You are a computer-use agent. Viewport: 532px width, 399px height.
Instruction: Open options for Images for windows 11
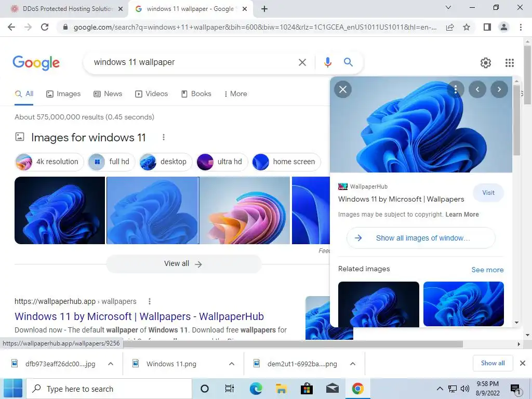[x=164, y=137]
